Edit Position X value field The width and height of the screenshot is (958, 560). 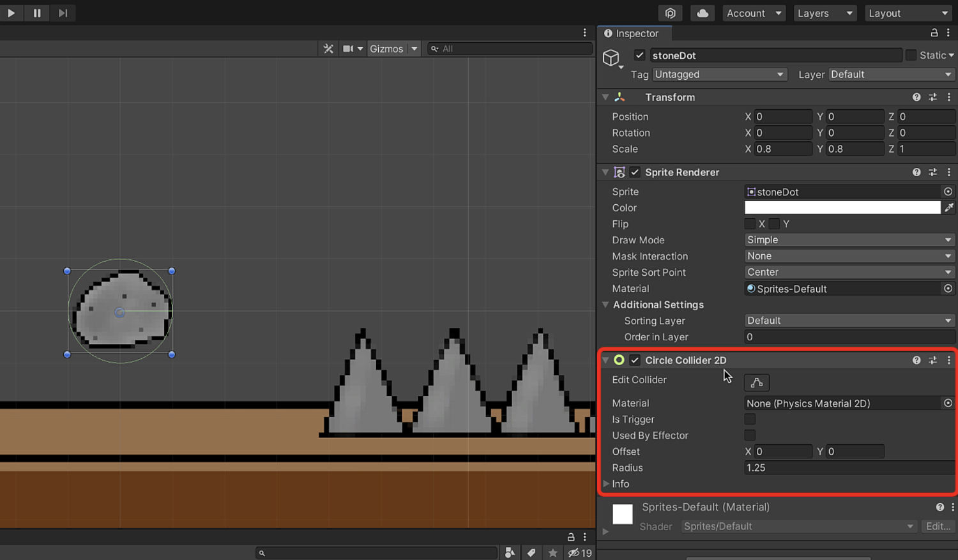pos(783,116)
